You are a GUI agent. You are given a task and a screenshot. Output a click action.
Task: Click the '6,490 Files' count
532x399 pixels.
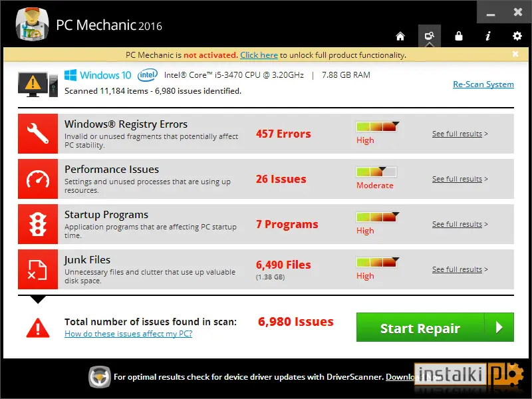click(283, 265)
